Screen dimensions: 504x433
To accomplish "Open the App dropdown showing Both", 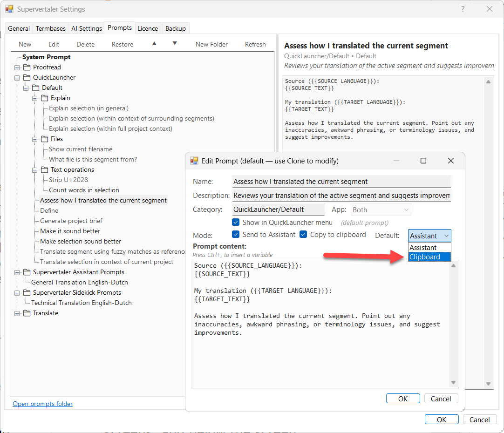I will pos(381,210).
